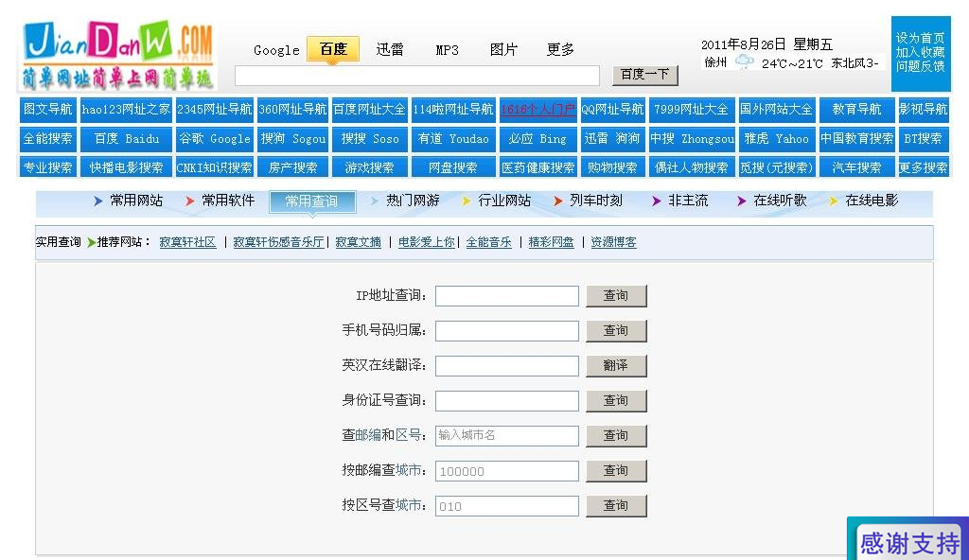969x560 pixels.
Task: Open the 更多搜索 link
Action: click(924, 167)
